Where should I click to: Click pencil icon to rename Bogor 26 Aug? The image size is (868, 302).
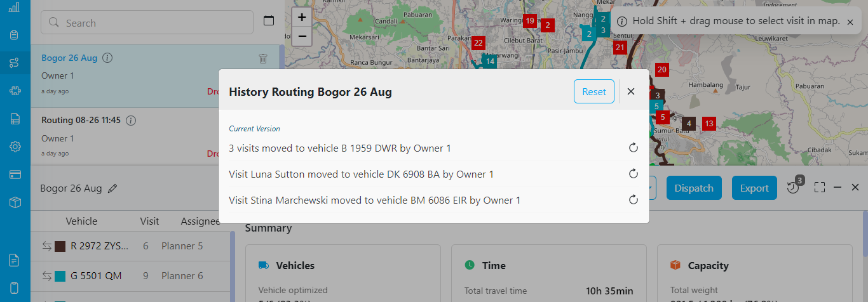coord(112,188)
